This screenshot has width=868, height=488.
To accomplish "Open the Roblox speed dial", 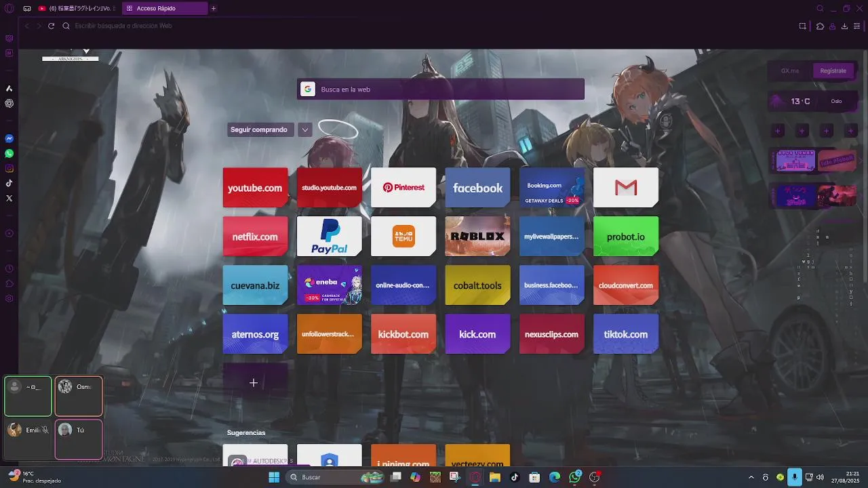I will [477, 237].
